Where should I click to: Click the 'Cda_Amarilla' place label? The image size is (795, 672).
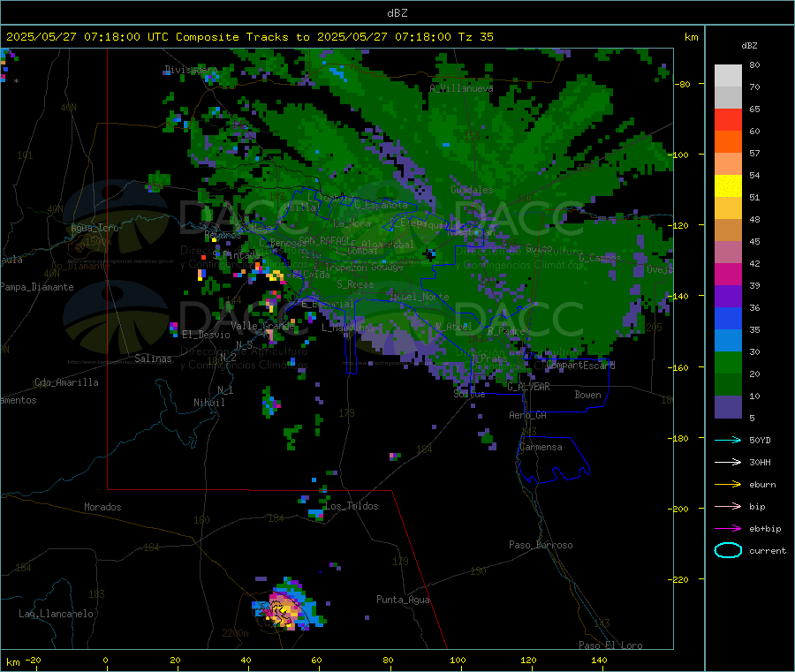[66, 382]
